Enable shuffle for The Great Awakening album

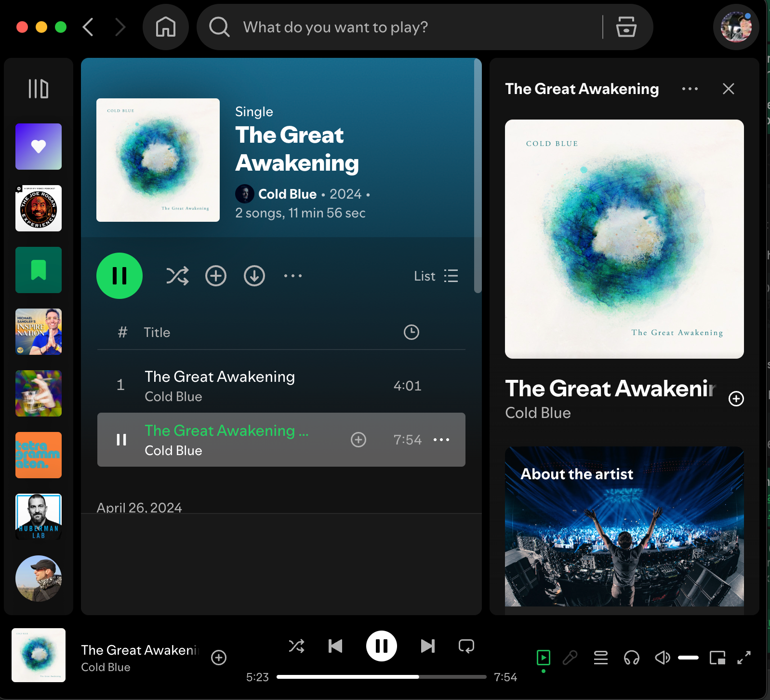[177, 276]
